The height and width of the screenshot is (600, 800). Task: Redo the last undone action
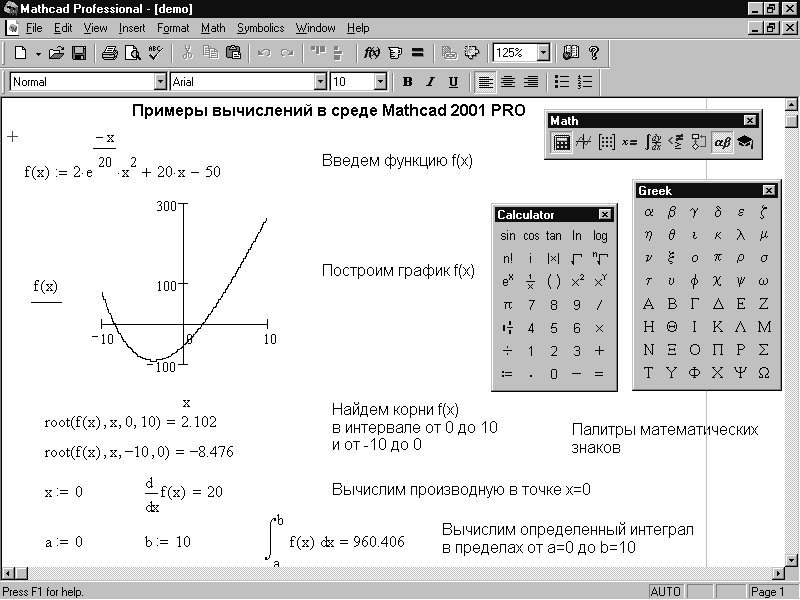287,53
